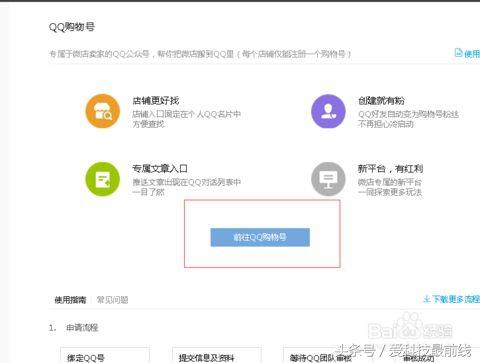Click the page subtitle about 微店卖家的QQ公众号
The image size is (480, 363).
pos(200,54)
